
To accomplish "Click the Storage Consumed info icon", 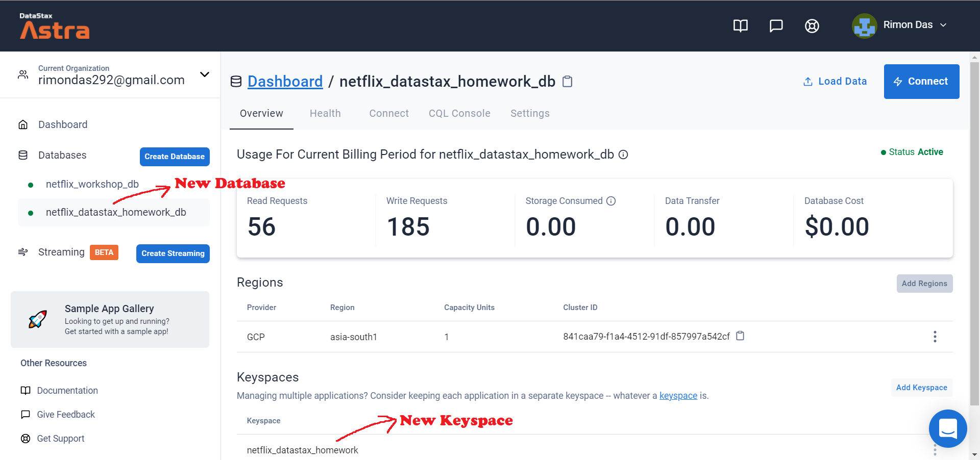I will pos(611,201).
